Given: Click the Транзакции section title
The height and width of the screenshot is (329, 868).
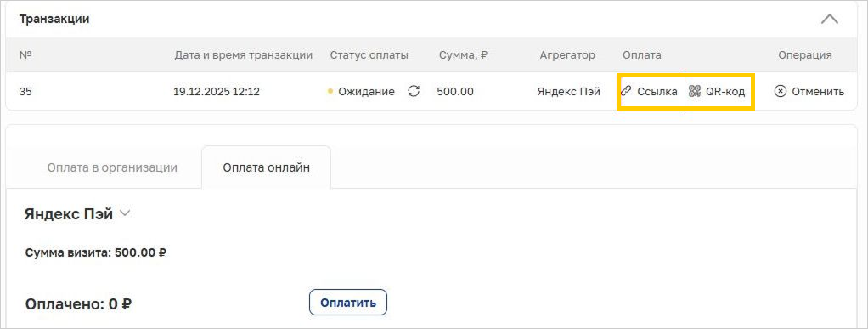Looking at the screenshot, I should click(x=54, y=19).
